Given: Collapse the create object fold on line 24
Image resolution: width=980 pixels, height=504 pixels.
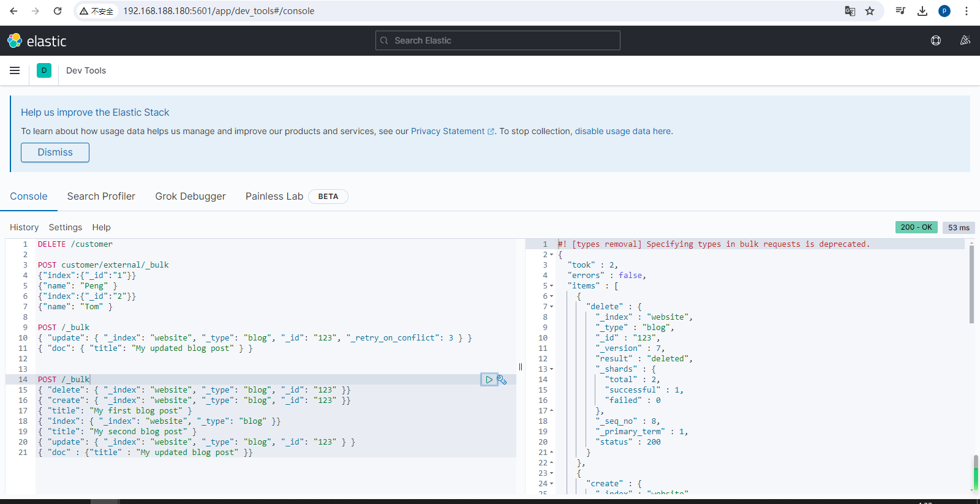Looking at the screenshot, I should pos(551,484).
